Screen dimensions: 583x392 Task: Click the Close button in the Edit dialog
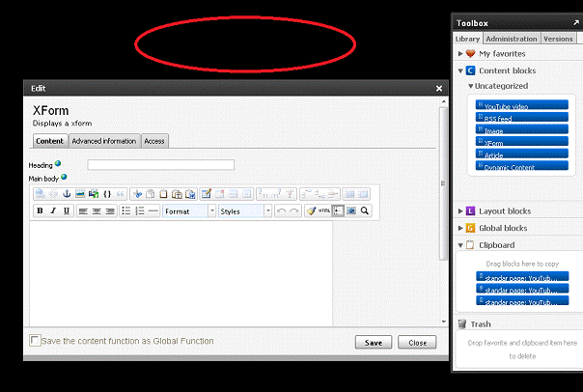tap(417, 343)
